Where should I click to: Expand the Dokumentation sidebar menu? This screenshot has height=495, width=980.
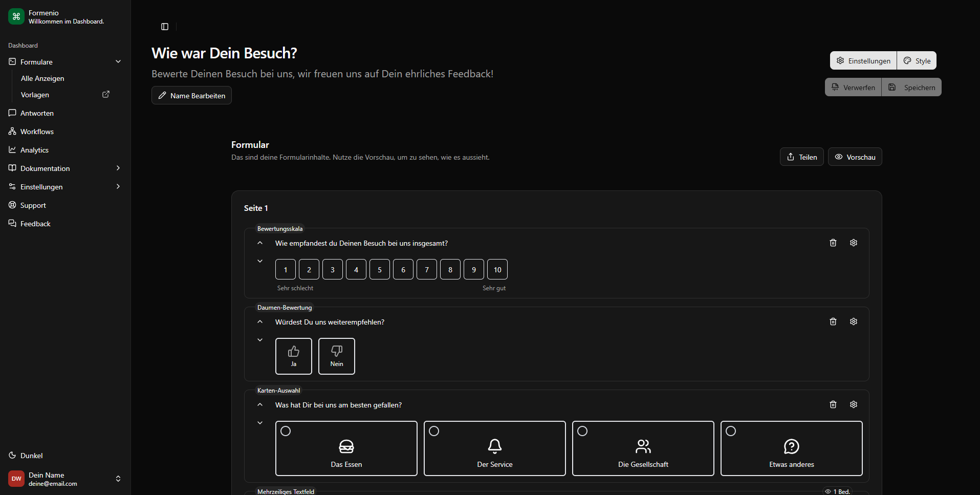(118, 168)
